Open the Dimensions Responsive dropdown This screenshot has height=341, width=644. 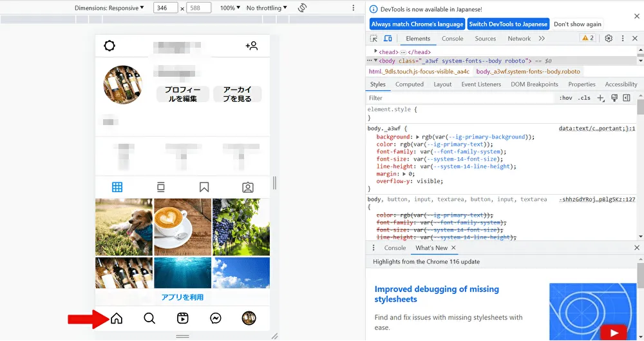109,8
